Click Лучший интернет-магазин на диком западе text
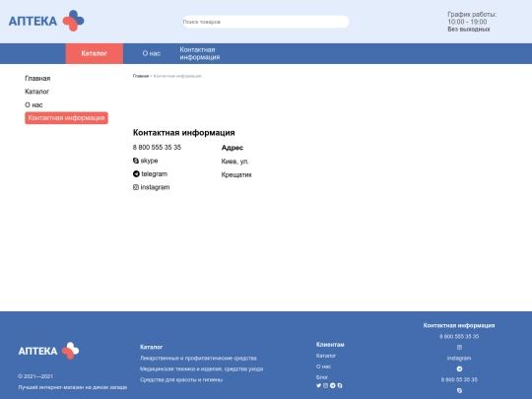 (x=73, y=387)
